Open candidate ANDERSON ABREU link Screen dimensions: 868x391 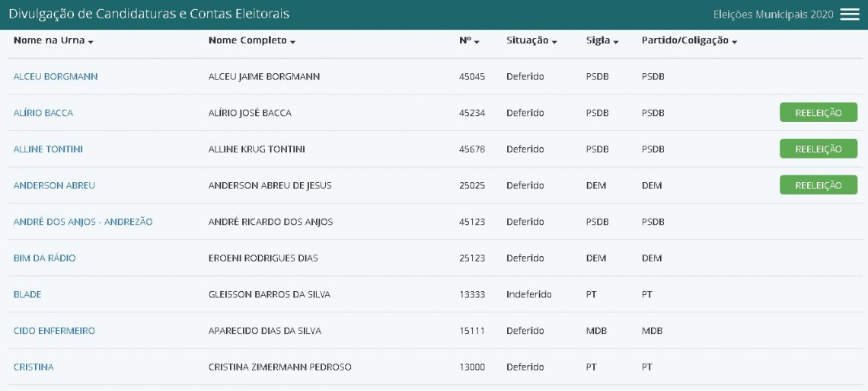click(54, 185)
